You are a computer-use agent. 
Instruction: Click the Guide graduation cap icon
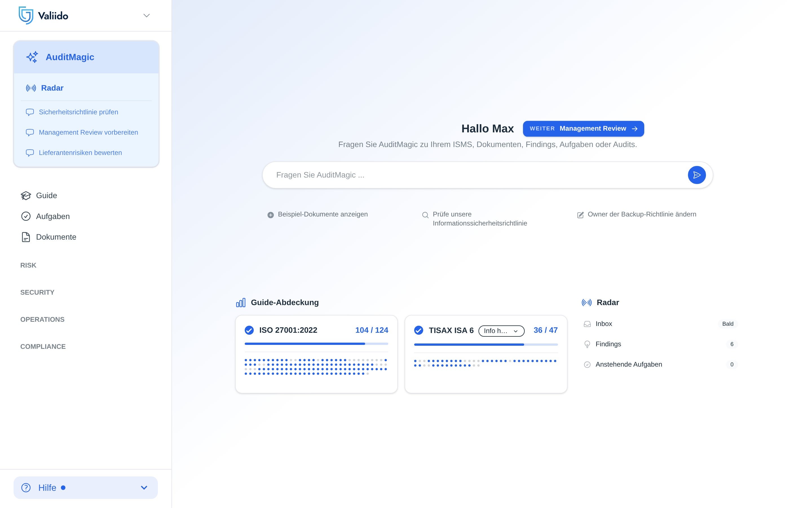pos(26,196)
